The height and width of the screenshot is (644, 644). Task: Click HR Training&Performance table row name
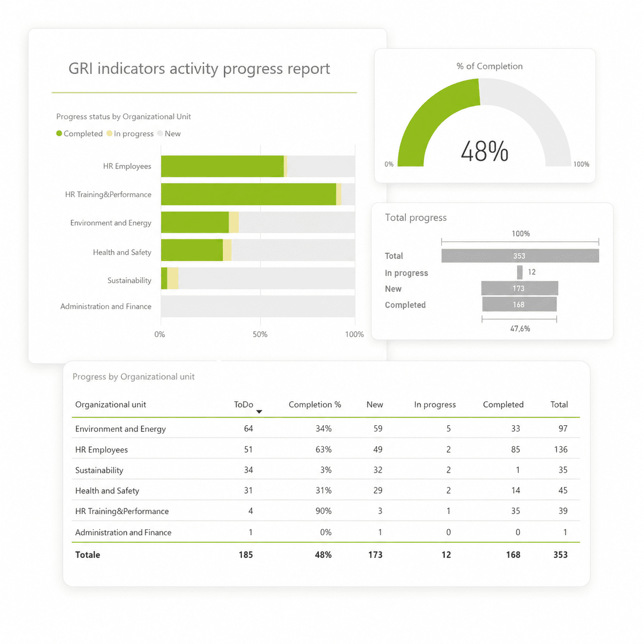[x=122, y=512]
